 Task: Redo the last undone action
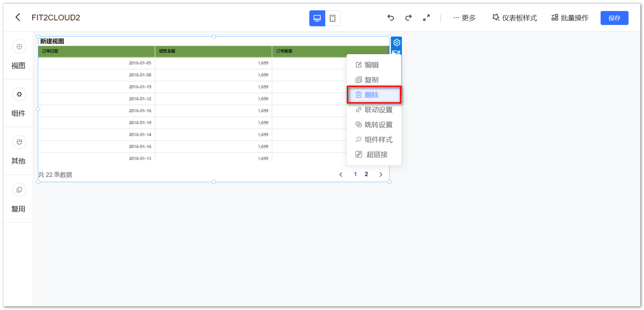point(408,18)
